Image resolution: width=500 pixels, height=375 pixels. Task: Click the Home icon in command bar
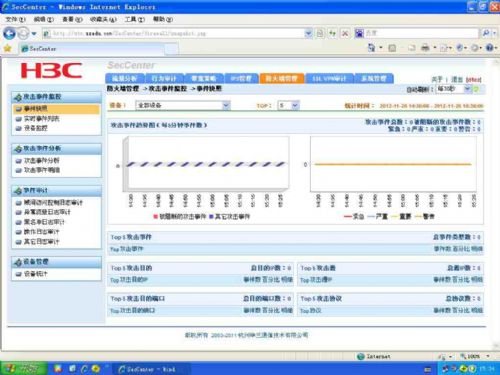coord(371,48)
